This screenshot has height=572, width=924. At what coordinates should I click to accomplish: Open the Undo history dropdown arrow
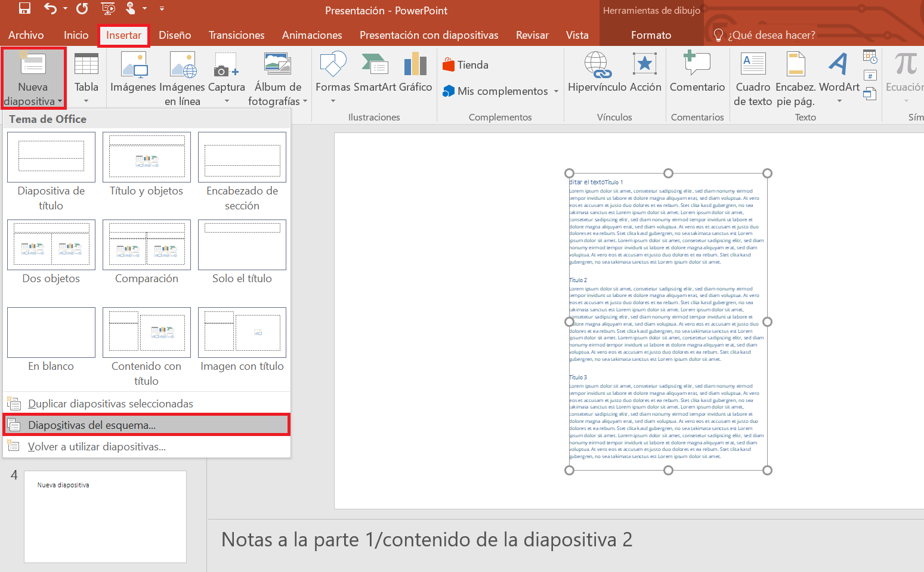(65, 9)
